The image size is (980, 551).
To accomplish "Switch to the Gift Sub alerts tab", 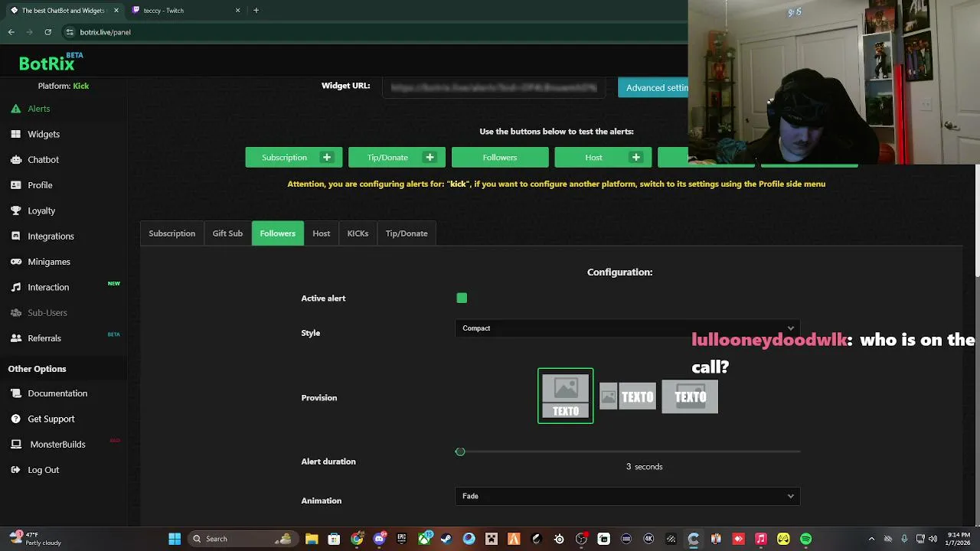I will [227, 233].
